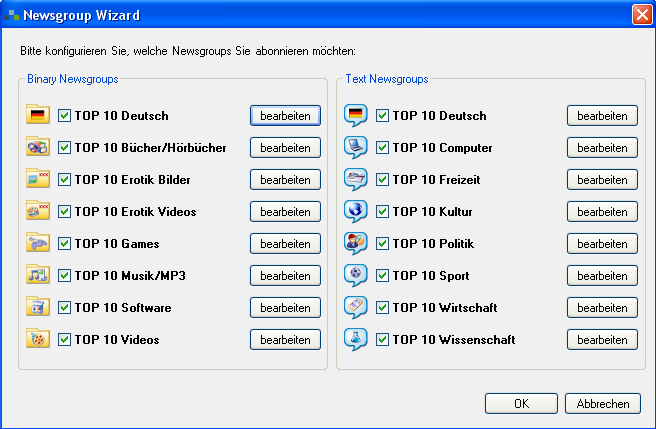This screenshot has width=656, height=429.
Task: Disable TOP 10 Erotik Bilder checkbox
Action: 64,180
